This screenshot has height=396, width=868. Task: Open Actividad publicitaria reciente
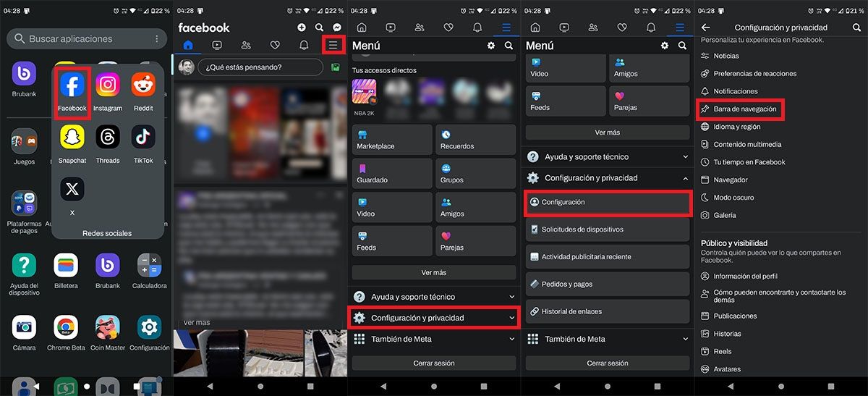608,257
